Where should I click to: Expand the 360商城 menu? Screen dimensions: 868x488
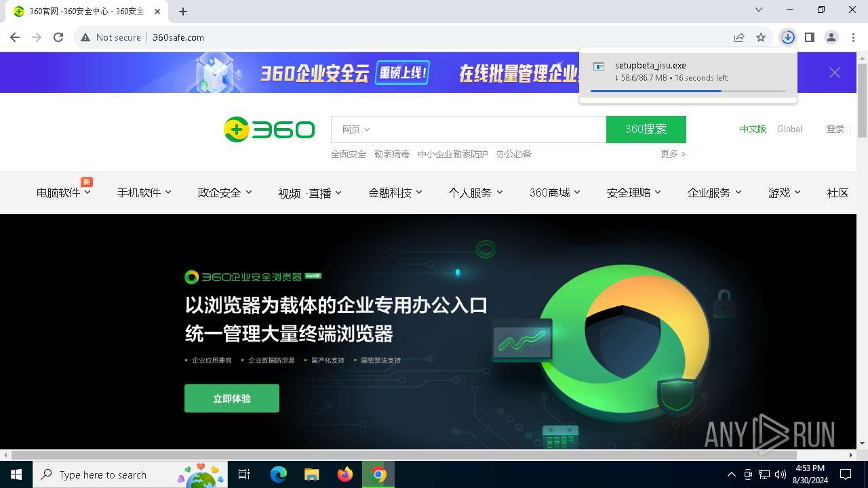pyautogui.click(x=555, y=192)
